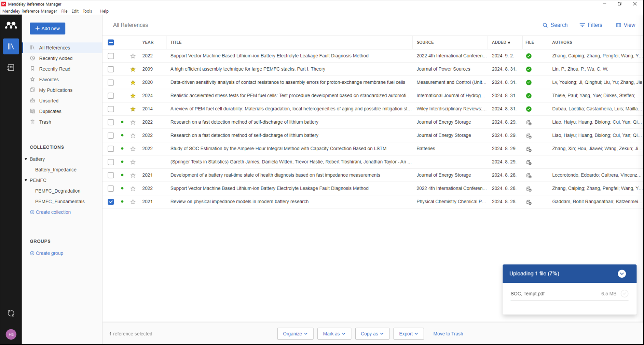Star the Study of SOC Estimation reference
Image resolution: width=644 pixels, height=345 pixels.
133,149
